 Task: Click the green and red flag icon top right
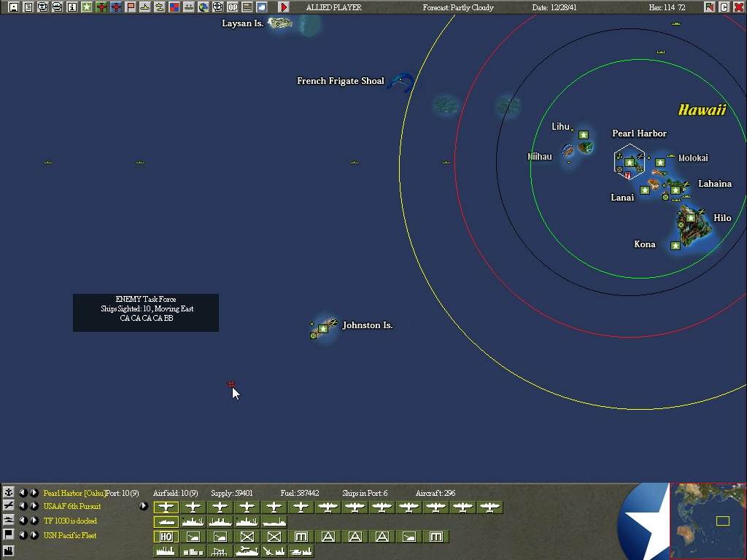tap(709, 7)
